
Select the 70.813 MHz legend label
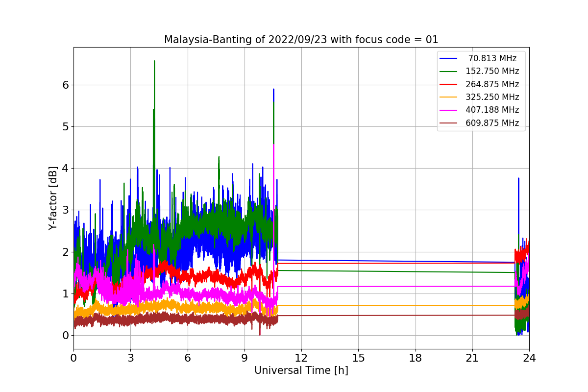pyautogui.click(x=492, y=58)
